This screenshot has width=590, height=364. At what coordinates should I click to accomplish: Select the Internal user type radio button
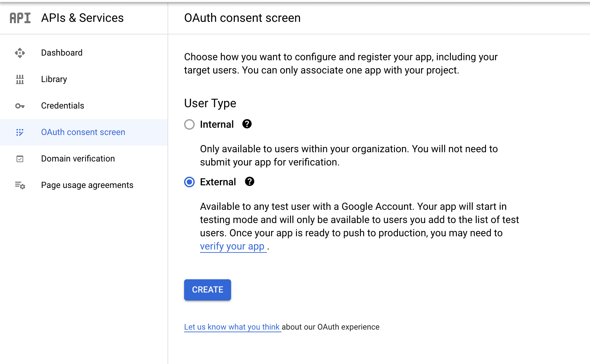tap(189, 124)
